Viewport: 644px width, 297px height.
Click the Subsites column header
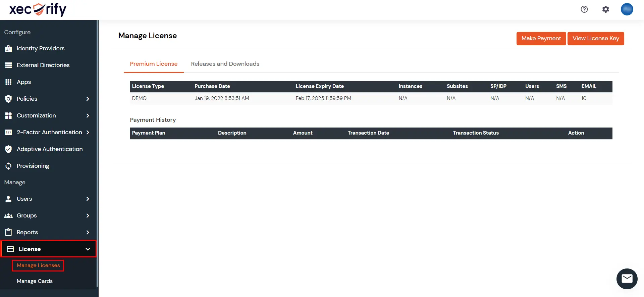pyautogui.click(x=457, y=86)
